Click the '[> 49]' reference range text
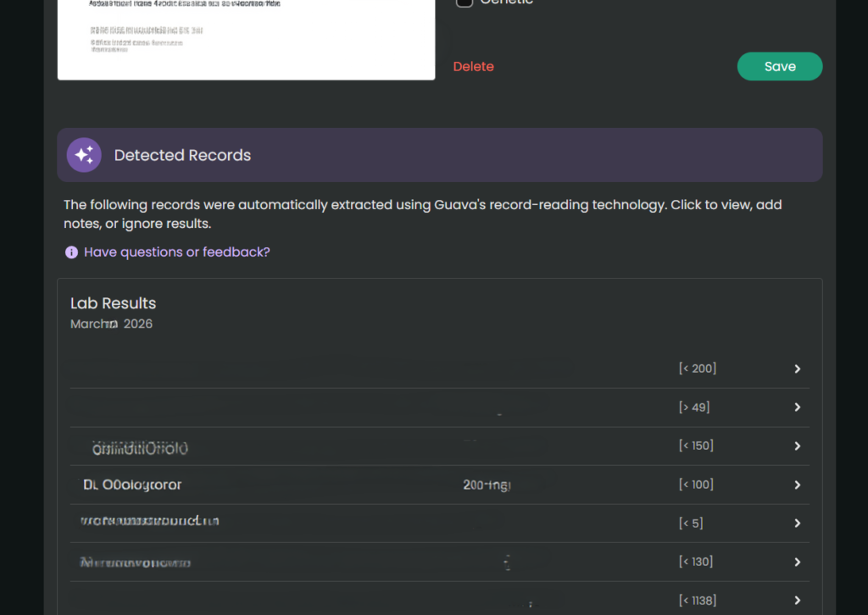868x615 pixels. 694,407
